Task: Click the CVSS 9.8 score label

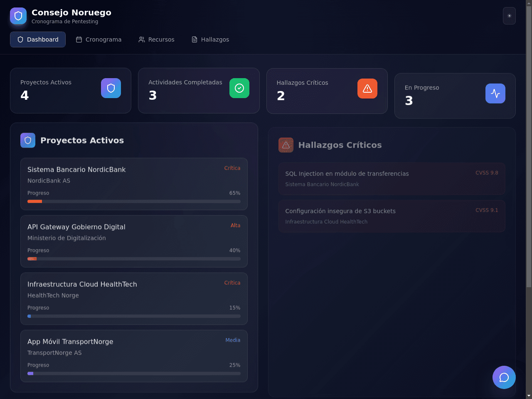Action: (487, 173)
